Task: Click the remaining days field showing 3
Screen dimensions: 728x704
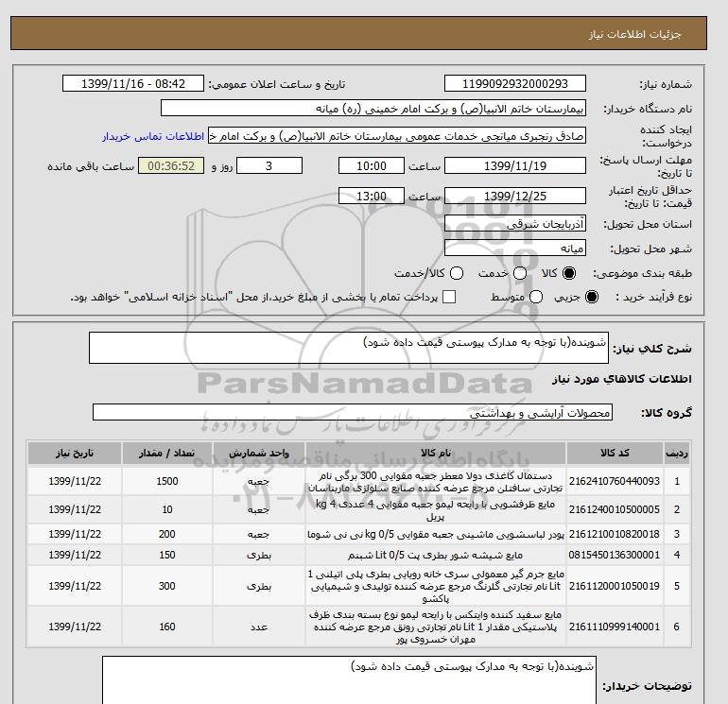Action: (269, 165)
